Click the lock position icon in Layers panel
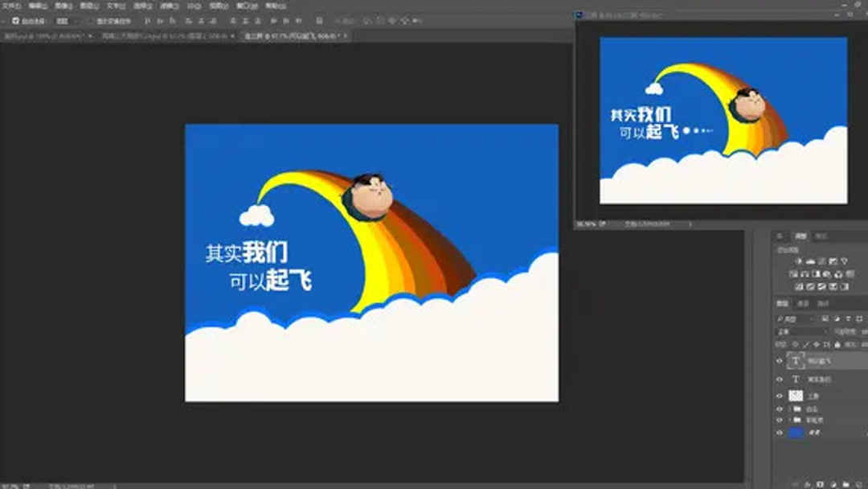 [x=817, y=345]
